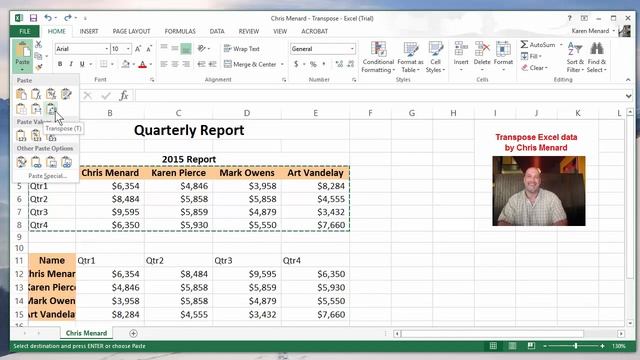Click in the formula bar input
The height and width of the screenshot is (360, 640).
(379, 96)
